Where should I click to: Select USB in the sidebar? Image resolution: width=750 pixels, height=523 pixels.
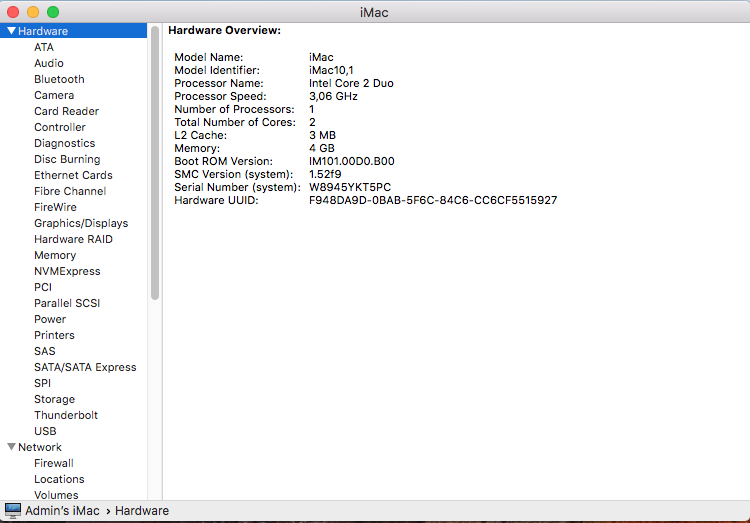[45, 431]
